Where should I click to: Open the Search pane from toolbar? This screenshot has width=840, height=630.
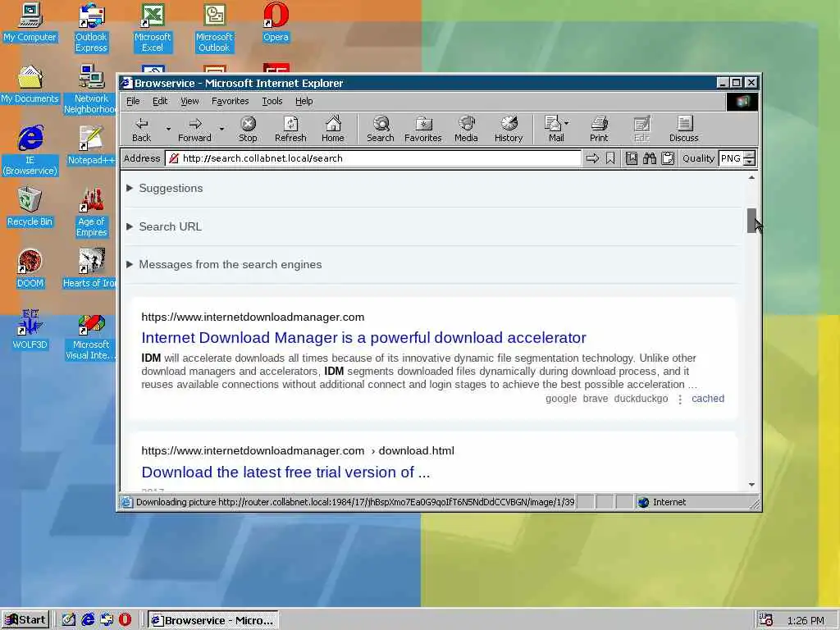pos(381,130)
